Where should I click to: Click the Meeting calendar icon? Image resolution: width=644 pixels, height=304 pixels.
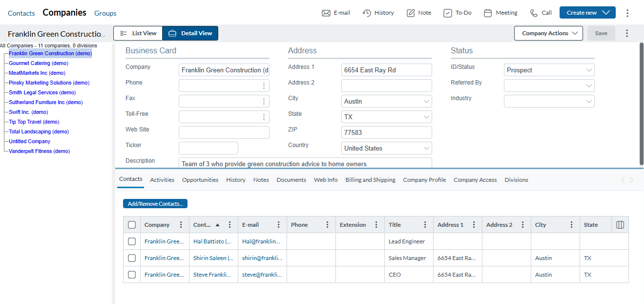pos(488,13)
